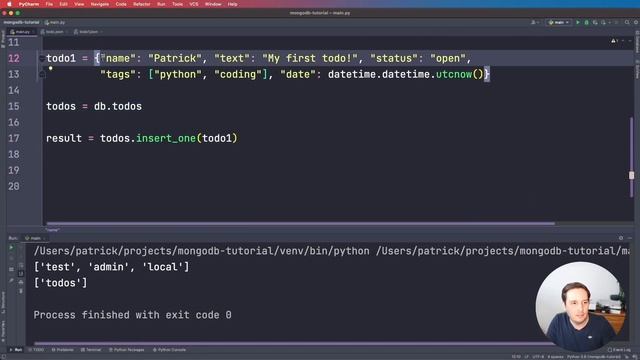Open IDE settings gear at top right

(x=636, y=22)
